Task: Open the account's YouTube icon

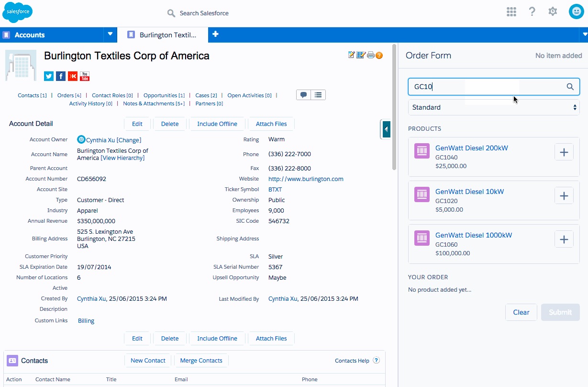Action: pos(85,76)
